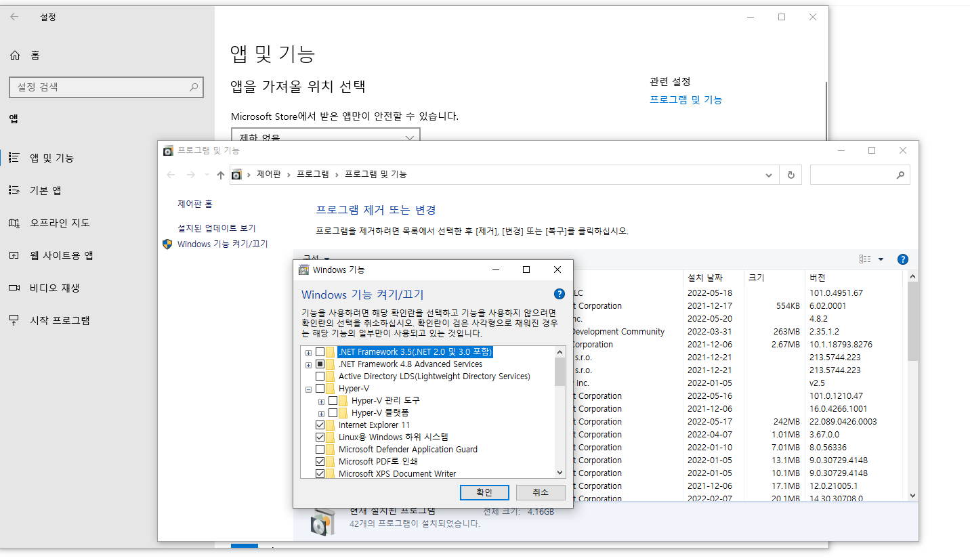Viewport: 970px width, 560px height.
Task: Click the search box in 프로그램 및 기능
Action: tap(860, 175)
